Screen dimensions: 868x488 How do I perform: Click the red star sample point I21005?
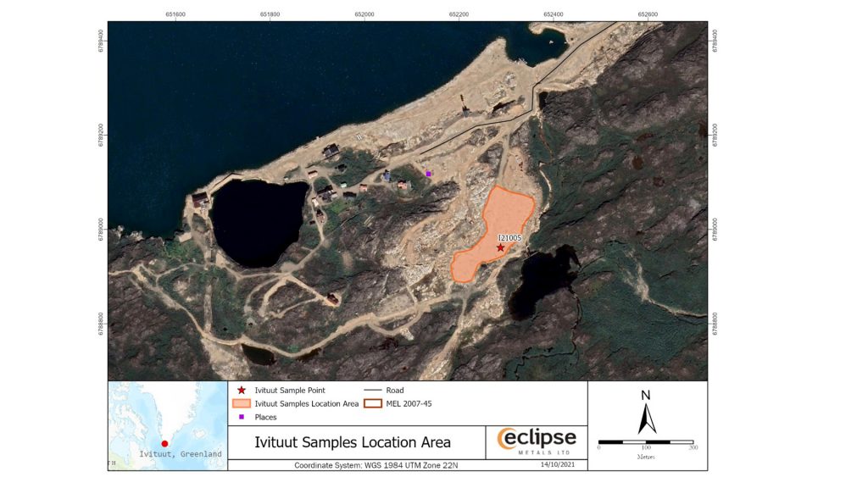click(x=500, y=247)
